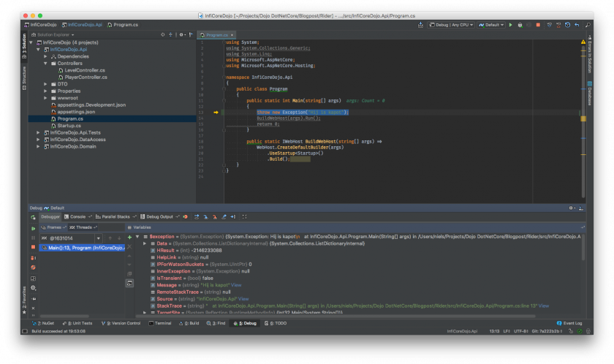Open the debugger settings gear in the debug sidebar

(x=34, y=288)
